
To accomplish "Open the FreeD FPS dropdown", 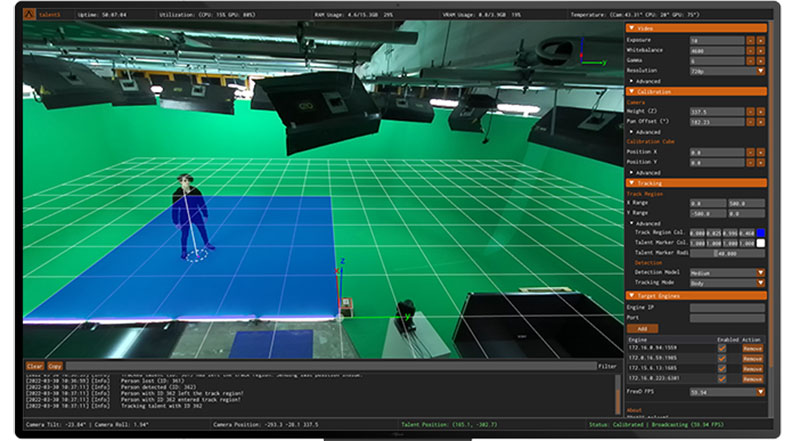I will (x=727, y=392).
